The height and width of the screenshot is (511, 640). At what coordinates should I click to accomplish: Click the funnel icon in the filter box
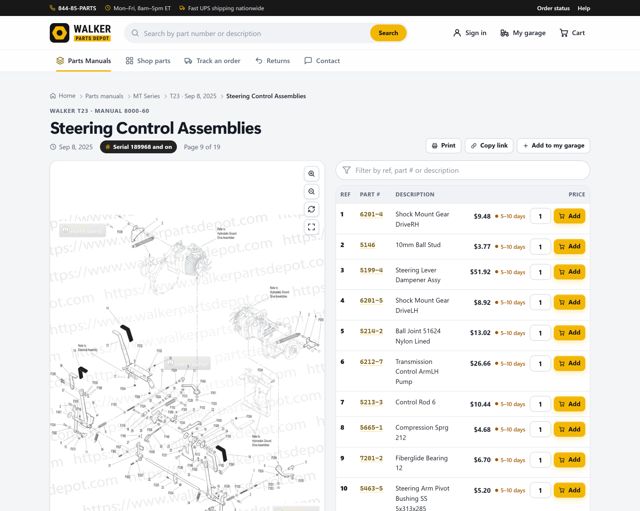pos(347,170)
